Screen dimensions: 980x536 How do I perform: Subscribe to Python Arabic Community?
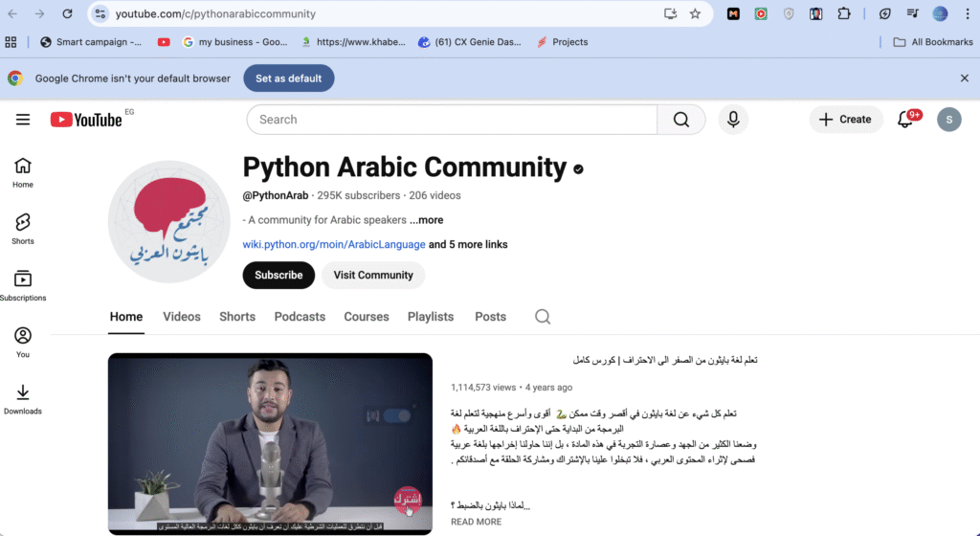click(x=278, y=275)
